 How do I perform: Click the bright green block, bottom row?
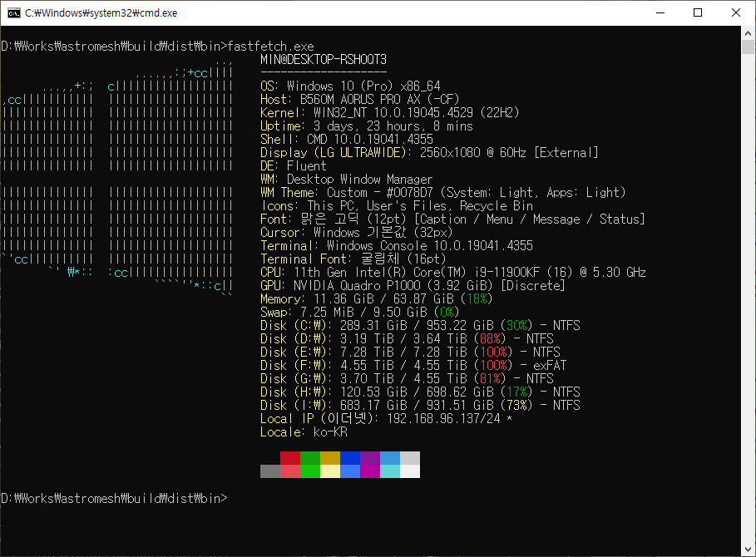[310, 471]
